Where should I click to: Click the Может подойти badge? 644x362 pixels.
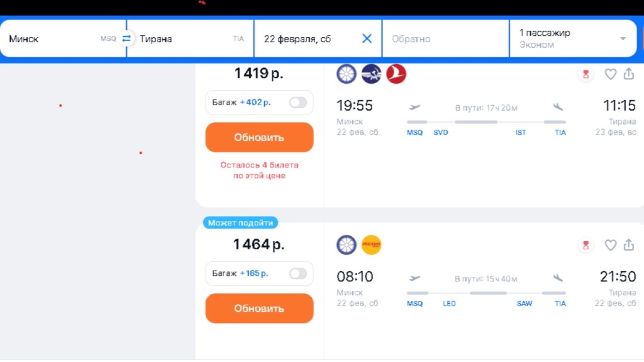(x=240, y=223)
